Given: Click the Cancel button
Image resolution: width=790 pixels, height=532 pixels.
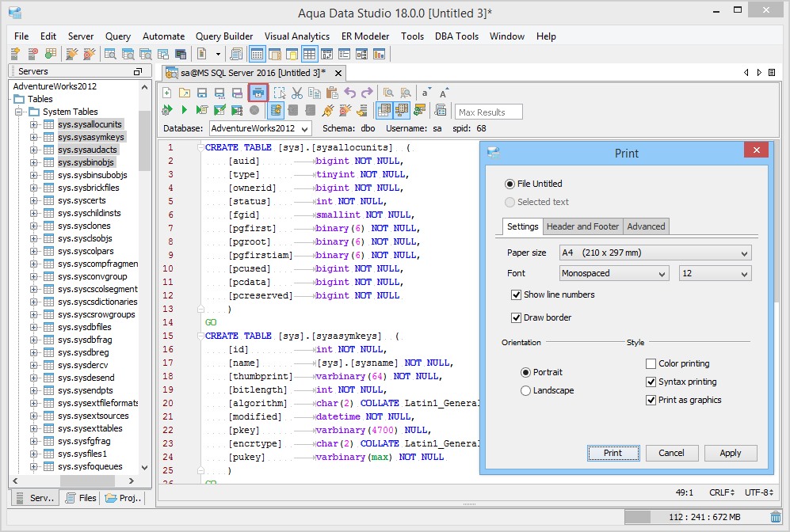Looking at the screenshot, I should (x=671, y=453).
